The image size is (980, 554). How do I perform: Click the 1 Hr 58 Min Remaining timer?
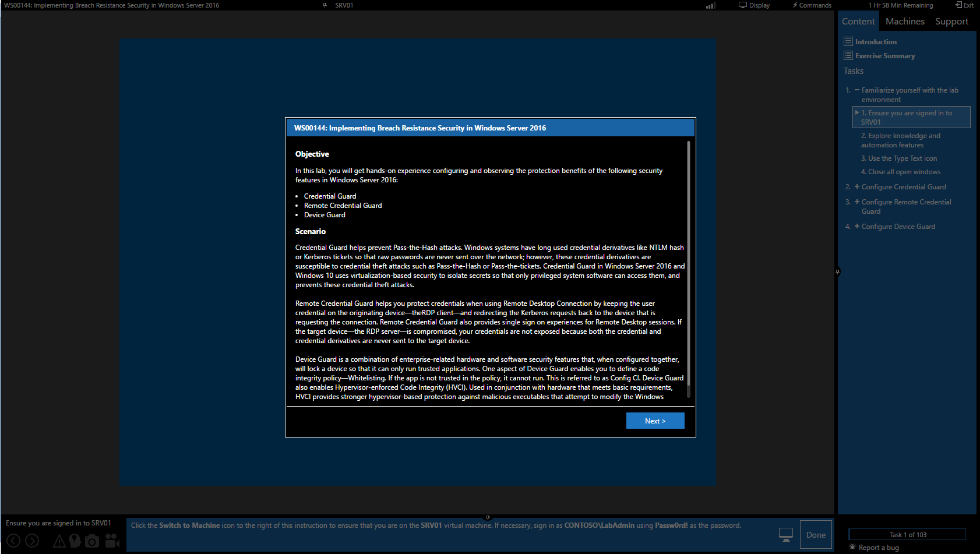900,5
